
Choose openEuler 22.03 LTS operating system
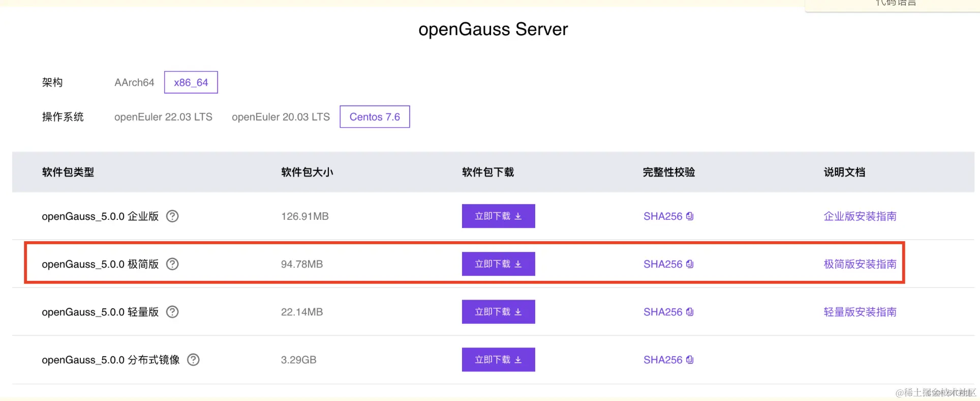coord(163,117)
